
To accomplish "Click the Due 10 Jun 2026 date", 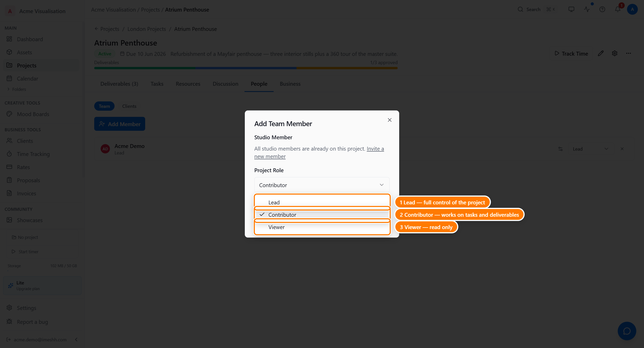I will point(143,54).
